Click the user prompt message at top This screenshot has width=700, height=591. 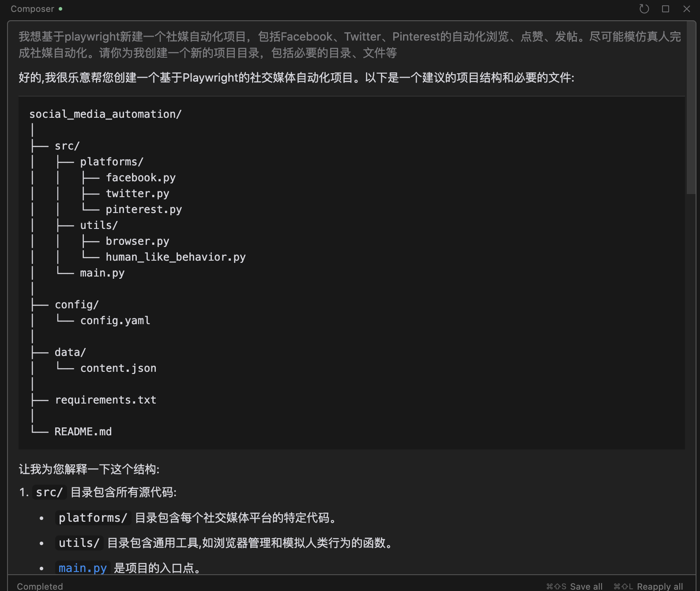click(x=349, y=45)
